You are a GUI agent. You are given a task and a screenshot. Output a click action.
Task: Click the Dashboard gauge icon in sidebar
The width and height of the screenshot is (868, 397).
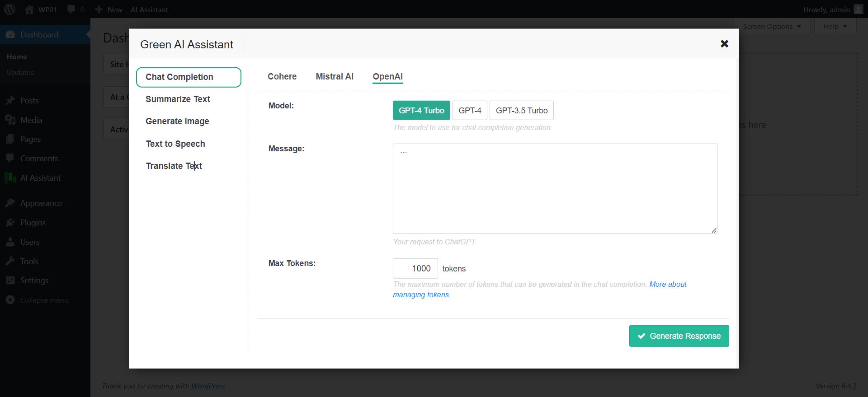pos(10,35)
